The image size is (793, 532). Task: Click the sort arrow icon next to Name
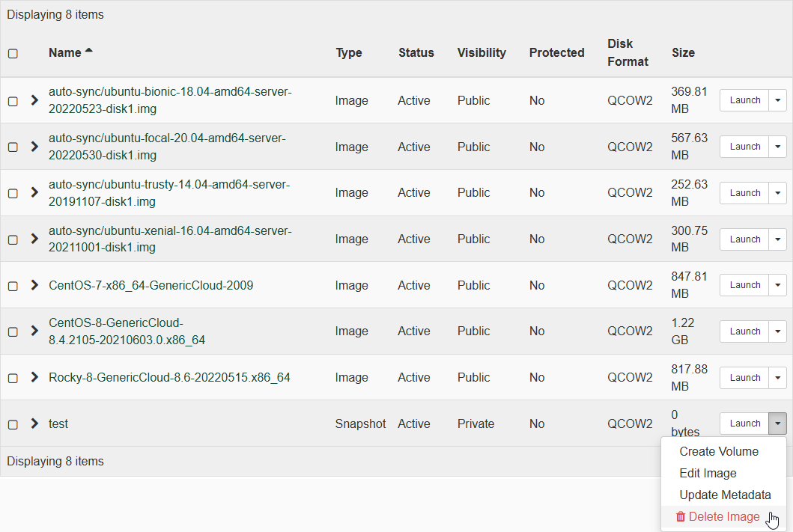pos(89,52)
